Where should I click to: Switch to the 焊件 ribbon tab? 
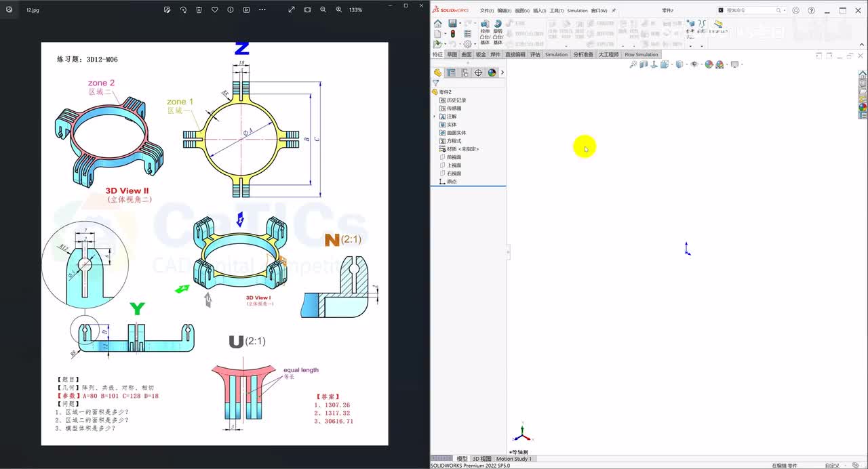click(495, 54)
